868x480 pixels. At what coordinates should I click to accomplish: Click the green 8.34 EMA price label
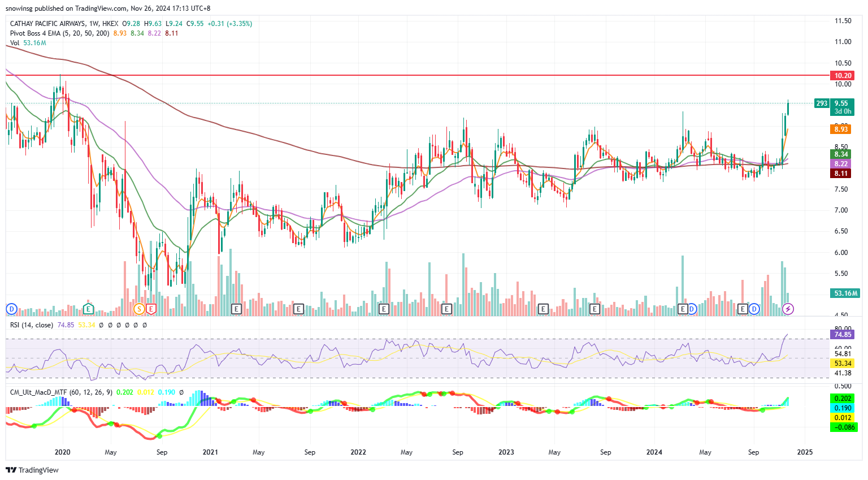click(841, 154)
